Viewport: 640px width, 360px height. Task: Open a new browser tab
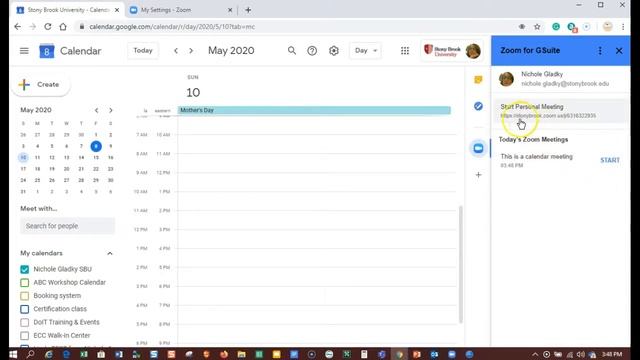click(x=248, y=10)
